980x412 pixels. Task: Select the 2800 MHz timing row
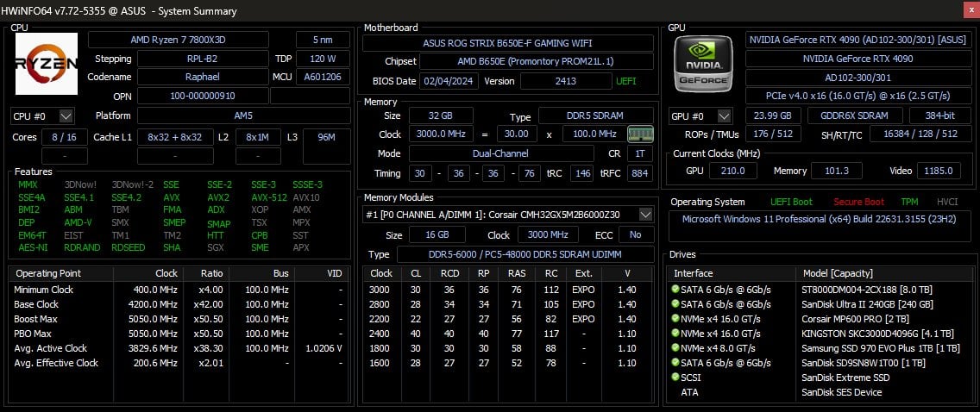pos(508,304)
